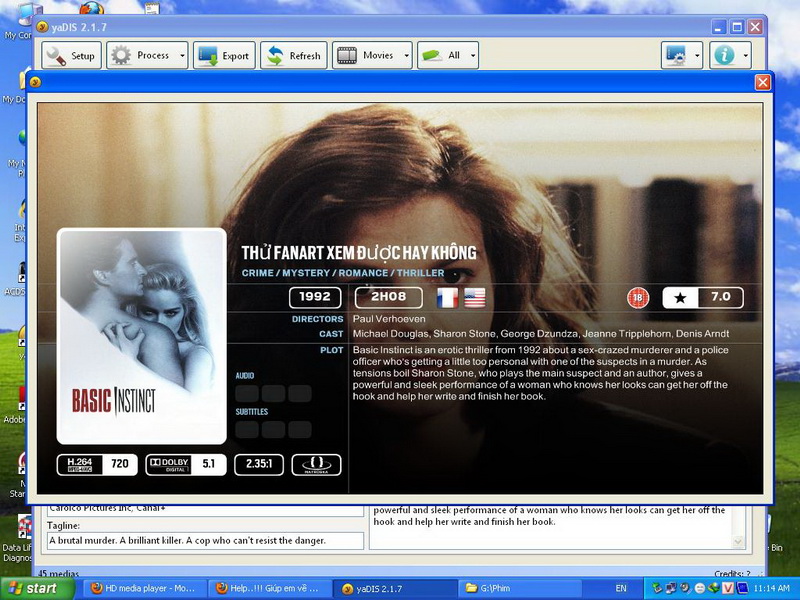Click the monitor settings icon
800x600 pixels.
tap(677, 55)
